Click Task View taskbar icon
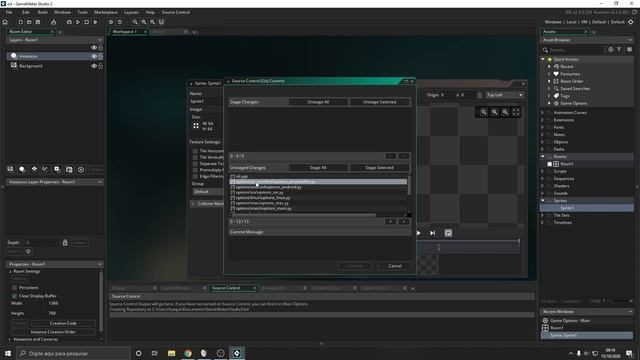Screen dimensions: 640x360 (x=155, y=353)
